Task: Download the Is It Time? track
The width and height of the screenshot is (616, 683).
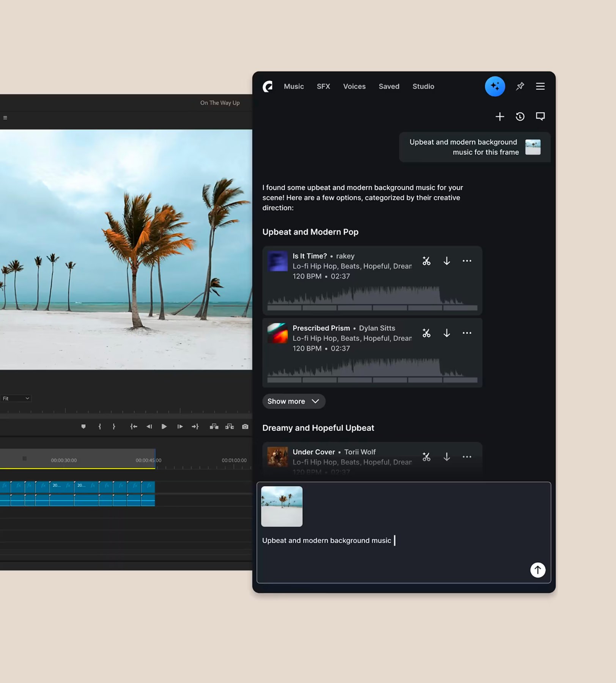Action: click(x=447, y=261)
